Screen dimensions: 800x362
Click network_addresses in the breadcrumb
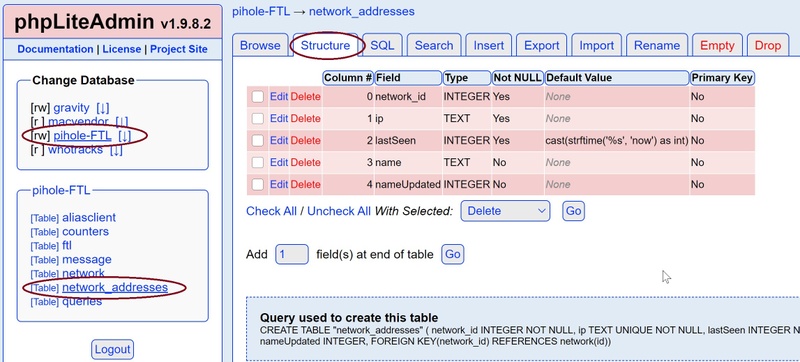tap(362, 11)
